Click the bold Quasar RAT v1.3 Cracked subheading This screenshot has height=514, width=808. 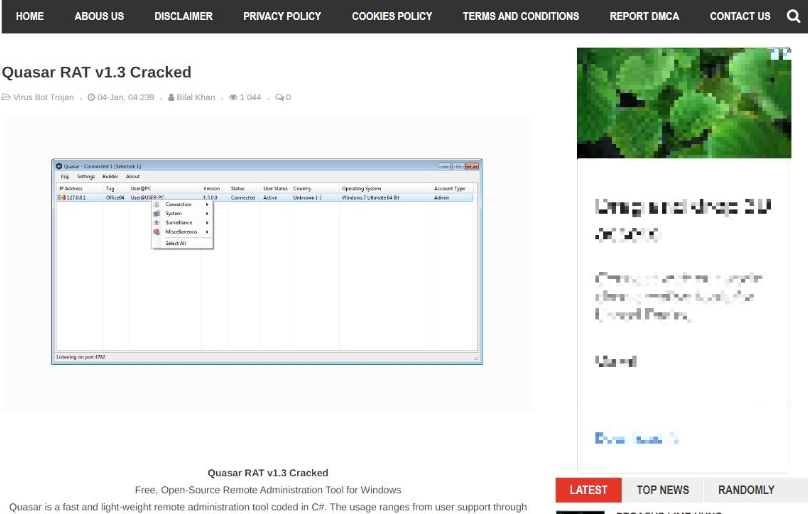pyautogui.click(x=268, y=473)
